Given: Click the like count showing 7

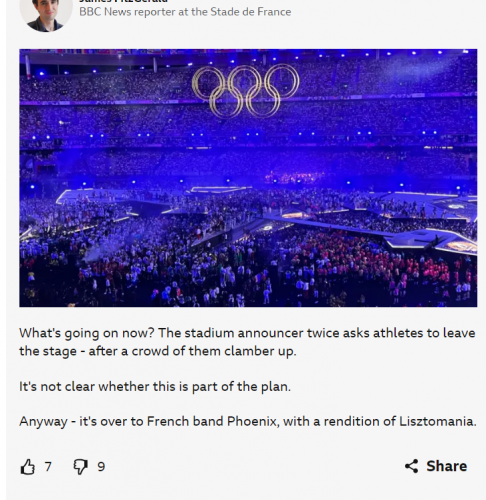Looking at the screenshot, I should click(48, 466).
